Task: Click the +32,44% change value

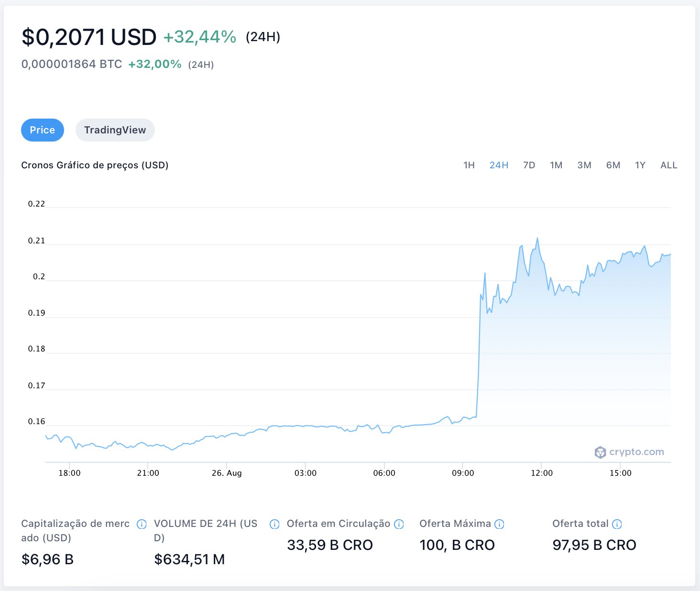Action: pos(200,37)
